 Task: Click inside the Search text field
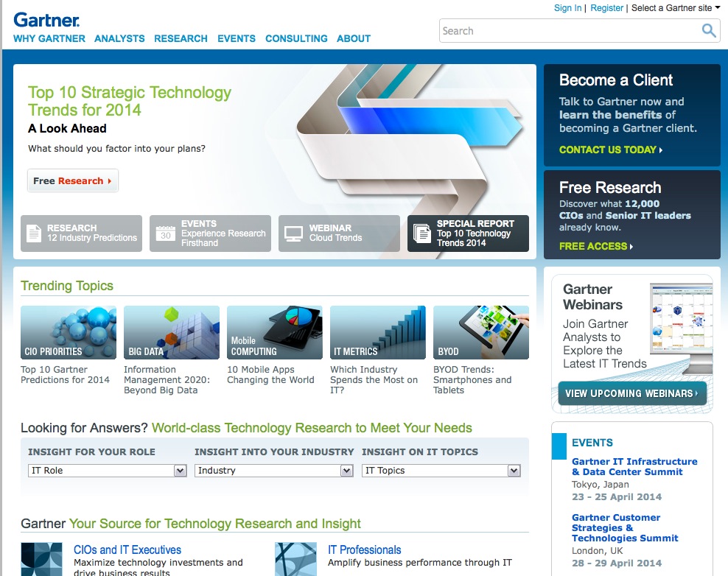(x=567, y=31)
